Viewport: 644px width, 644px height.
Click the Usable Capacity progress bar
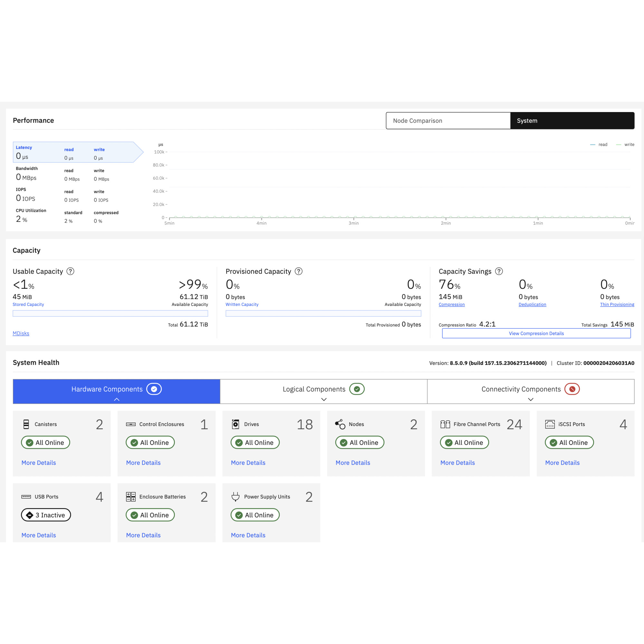110,313
